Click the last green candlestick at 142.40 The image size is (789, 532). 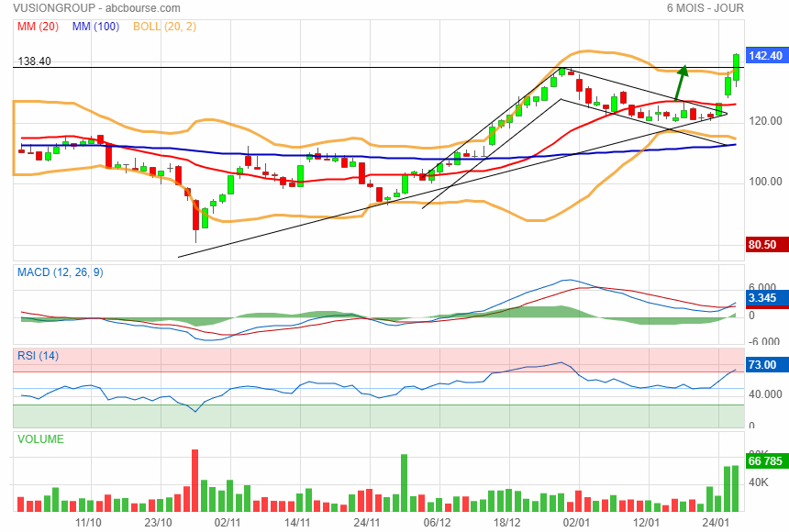(736, 68)
